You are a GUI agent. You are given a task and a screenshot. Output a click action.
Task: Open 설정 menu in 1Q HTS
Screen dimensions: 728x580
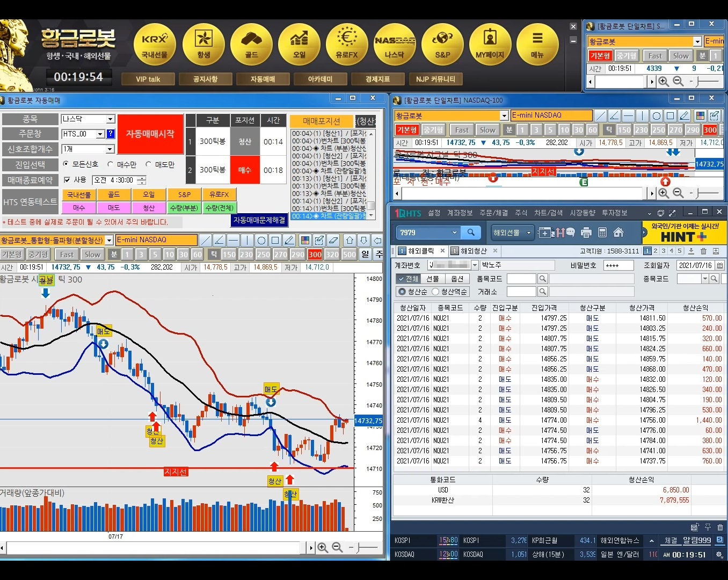pos(434,213)
